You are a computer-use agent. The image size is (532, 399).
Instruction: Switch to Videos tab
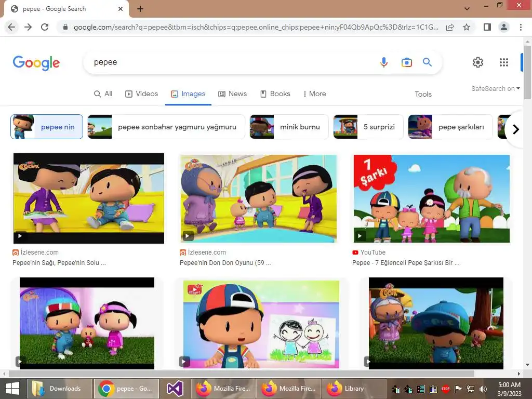[x=141, y=94]
